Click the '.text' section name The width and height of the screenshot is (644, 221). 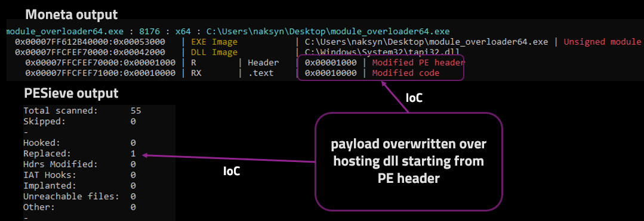tap(261, 73)
